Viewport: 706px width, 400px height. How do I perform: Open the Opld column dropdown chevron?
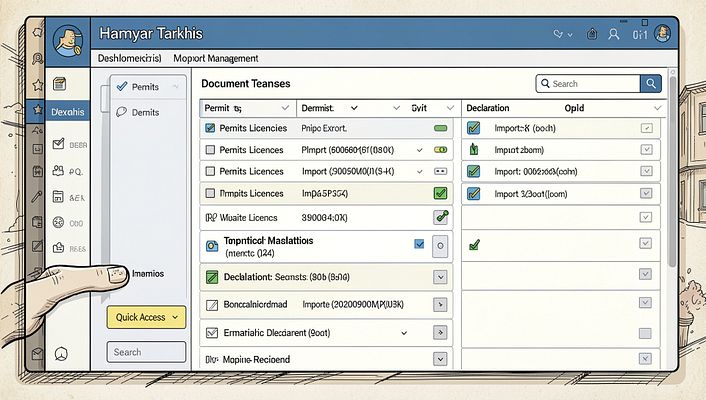click(x=657, y=108)
